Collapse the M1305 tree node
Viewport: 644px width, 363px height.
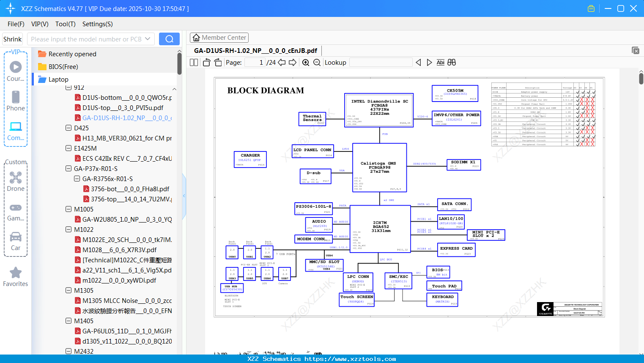point(69,290)
